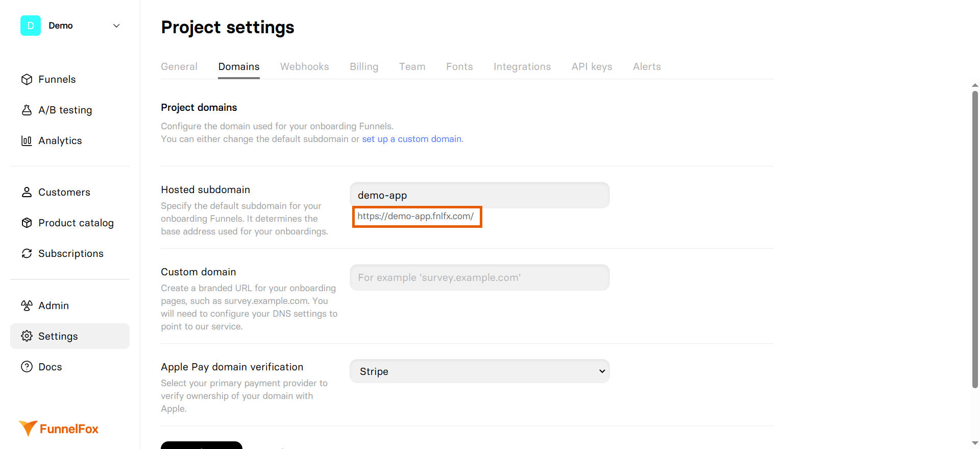
Task: Click the Settings gear icon
Action: pyautogui.click(x=27, y=336)
